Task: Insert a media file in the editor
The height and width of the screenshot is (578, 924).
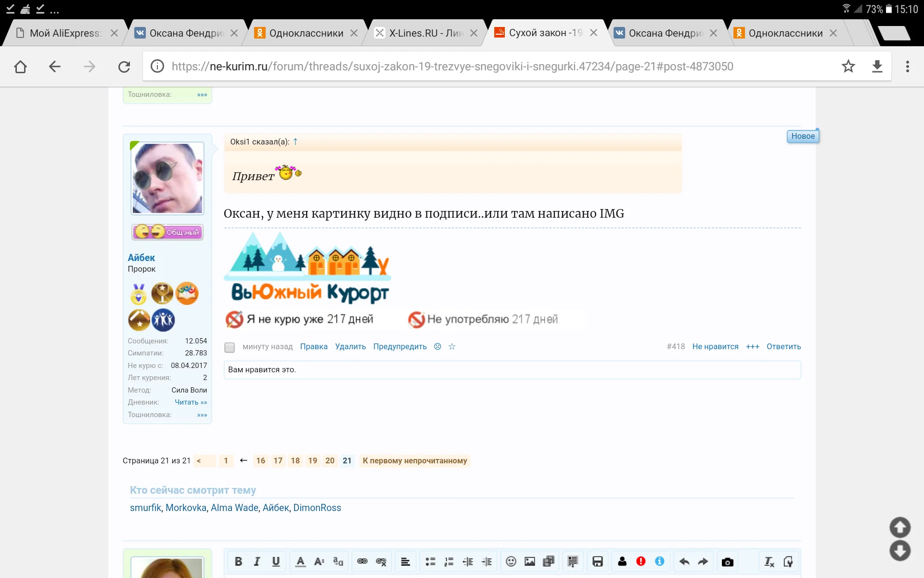Action: [549, 561]
